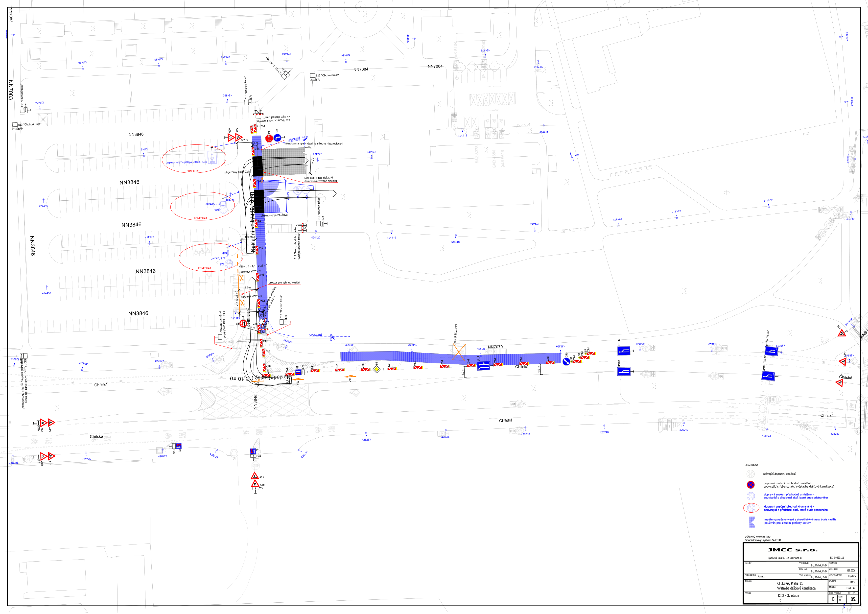Click the 'SDZ B28 + E8c dočasně demontovat' note
Viewport: 868px width, 614px height.
click(320, 179)
